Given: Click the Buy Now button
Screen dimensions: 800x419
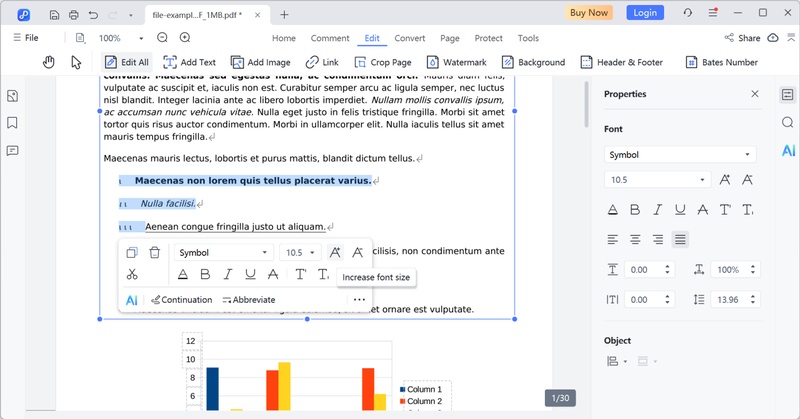Looking at the screenshot, I should tap(589, 13).
